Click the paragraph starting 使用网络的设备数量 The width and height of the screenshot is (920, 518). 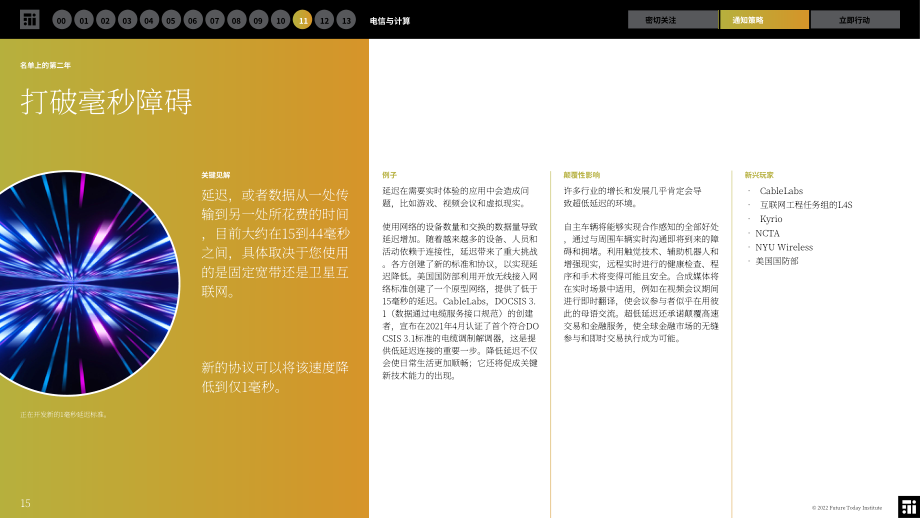461,301
